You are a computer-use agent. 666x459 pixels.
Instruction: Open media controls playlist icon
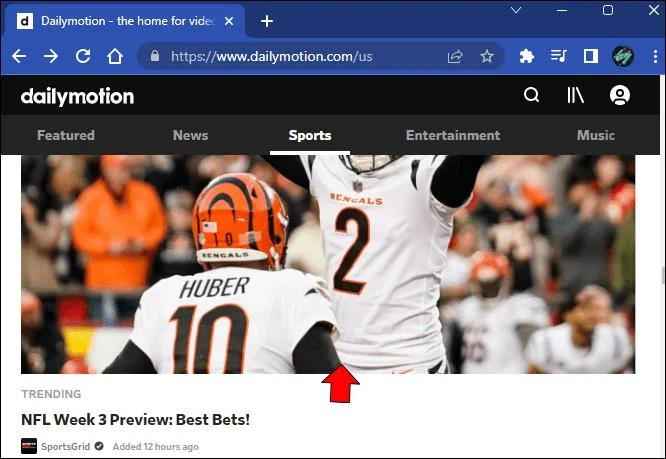click(x=559, y=56)
